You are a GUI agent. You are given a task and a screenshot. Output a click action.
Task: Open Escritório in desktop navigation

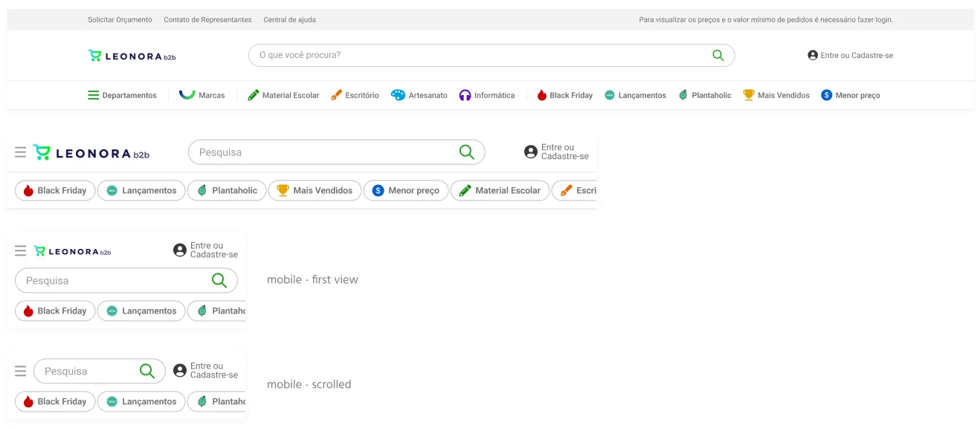coord(355,95)
